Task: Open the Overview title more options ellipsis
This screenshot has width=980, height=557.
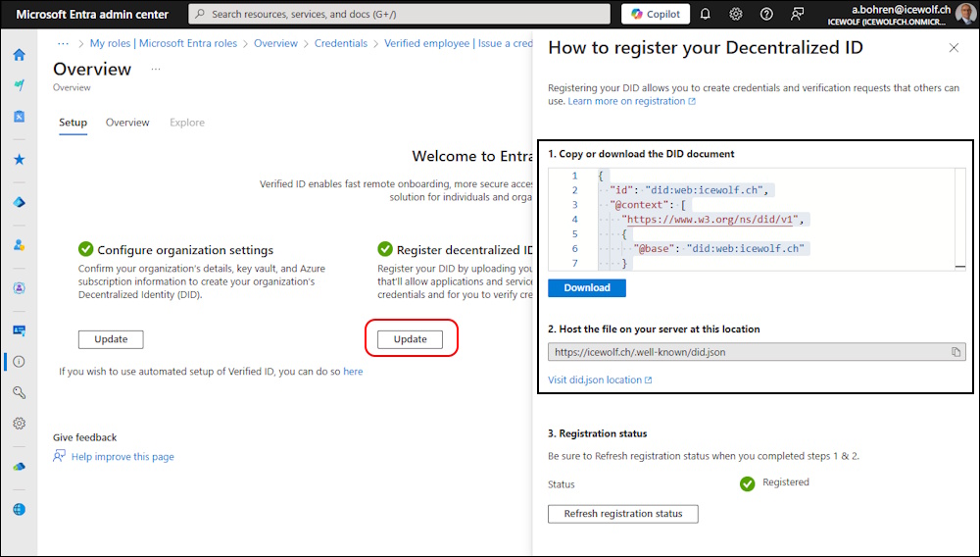Action: tap(156, 69)
